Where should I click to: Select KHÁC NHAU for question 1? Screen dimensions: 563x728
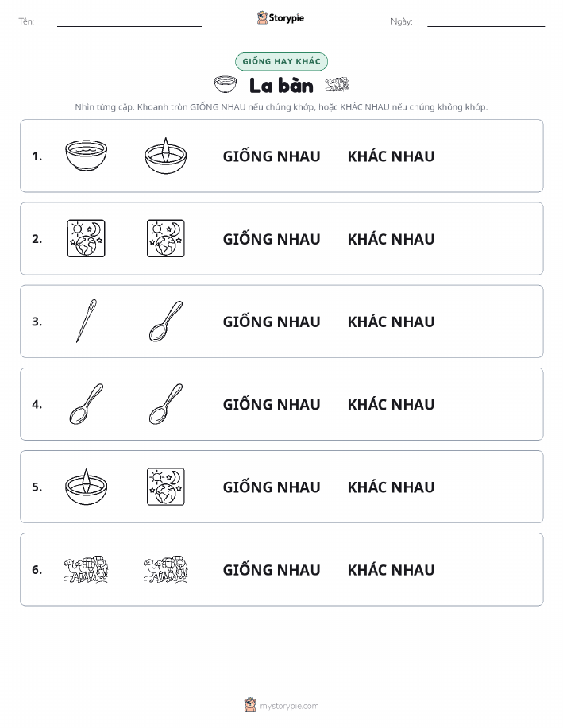391,156
